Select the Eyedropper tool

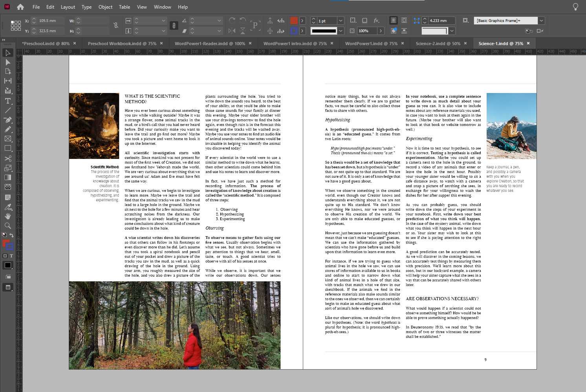7,207
